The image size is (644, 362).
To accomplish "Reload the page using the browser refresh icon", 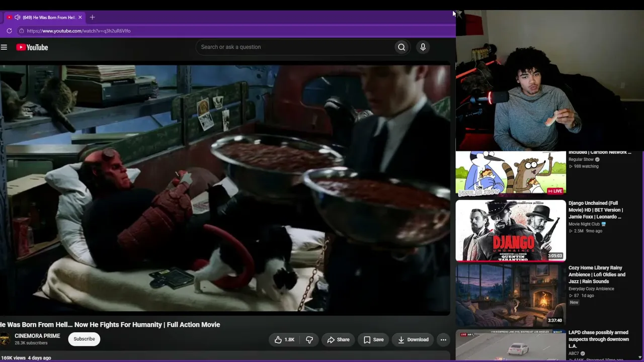I will pyautogui.click(x=9, y=31).
